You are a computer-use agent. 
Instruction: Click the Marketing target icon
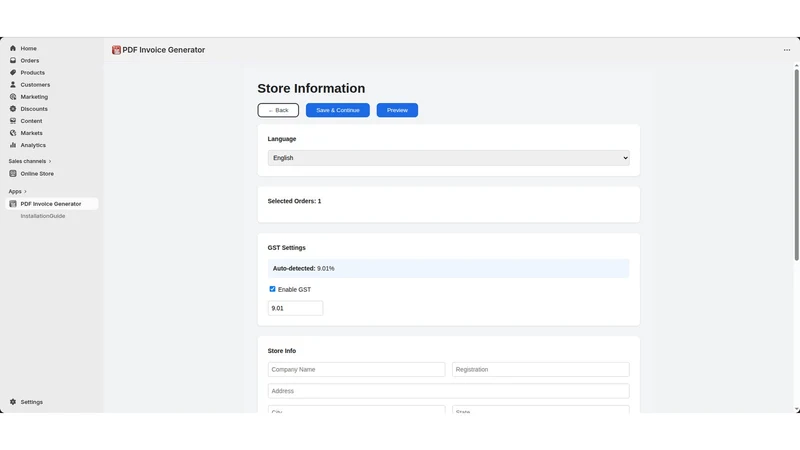[13, 96]
